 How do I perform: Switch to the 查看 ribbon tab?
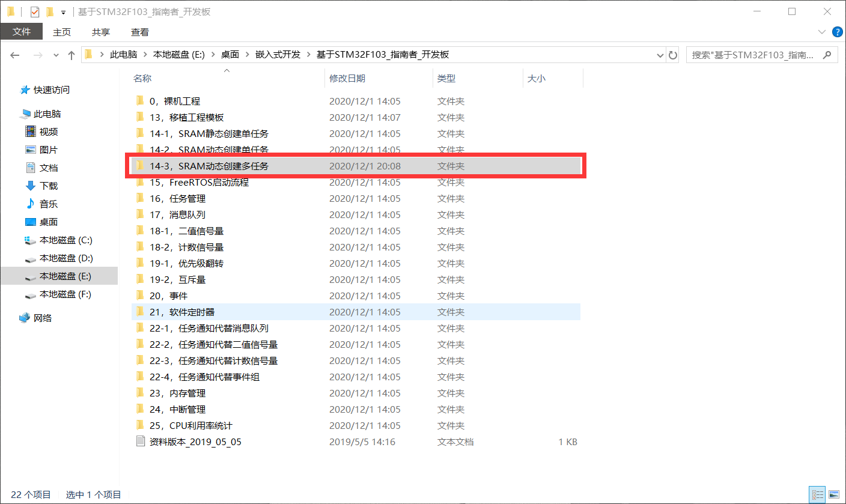point(139,32)
